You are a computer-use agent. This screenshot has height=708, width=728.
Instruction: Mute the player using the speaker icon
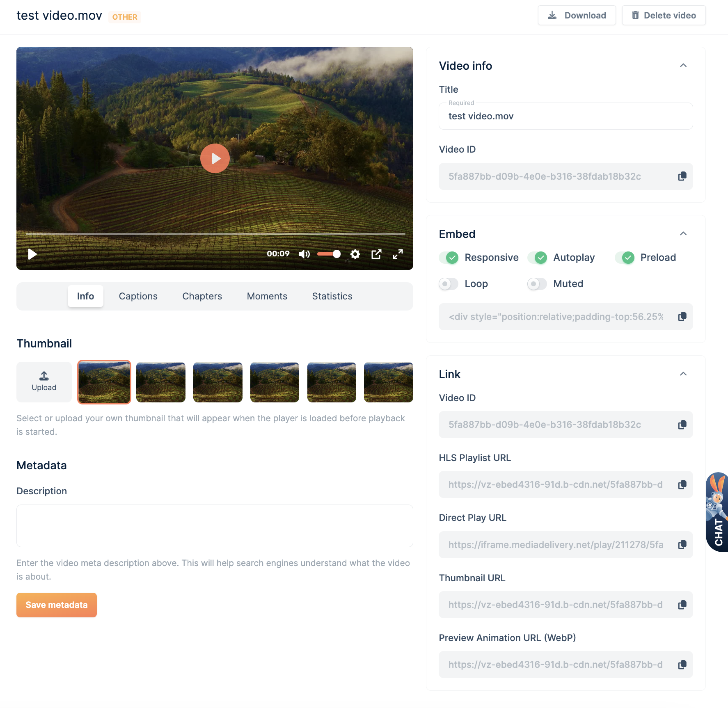(304, 254)
